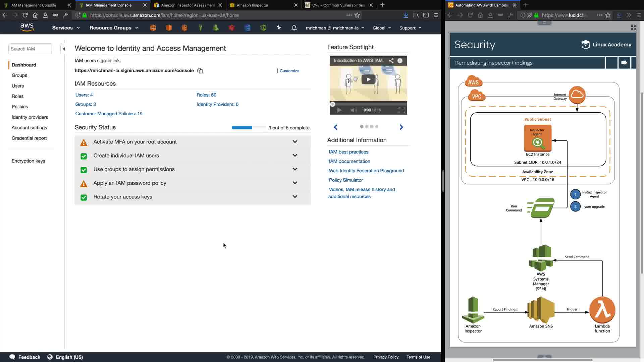
Task: Copy the IAM sign-in link
Action: tap(200, 71)
